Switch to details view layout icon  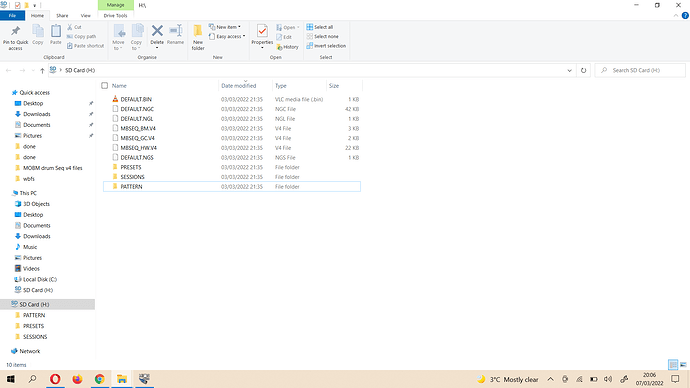(673, 365)
